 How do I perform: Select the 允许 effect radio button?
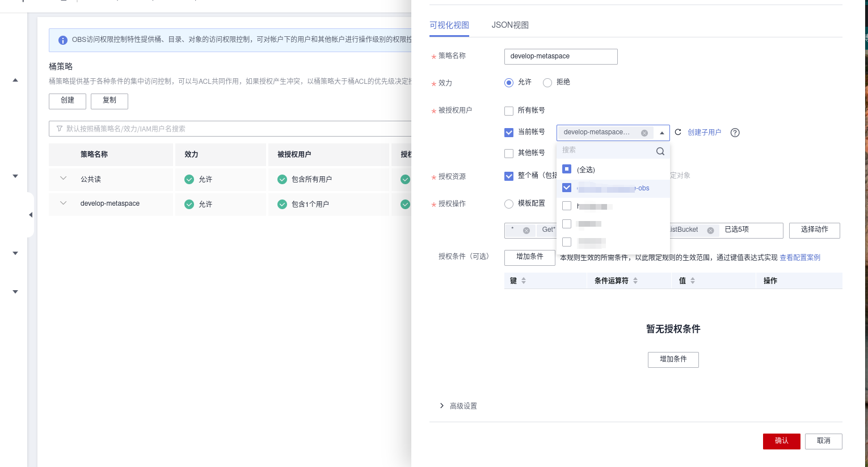(509, 83)
